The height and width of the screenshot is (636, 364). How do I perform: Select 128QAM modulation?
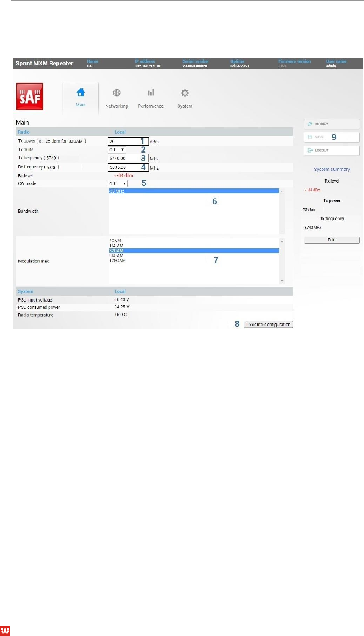(194, 260)
